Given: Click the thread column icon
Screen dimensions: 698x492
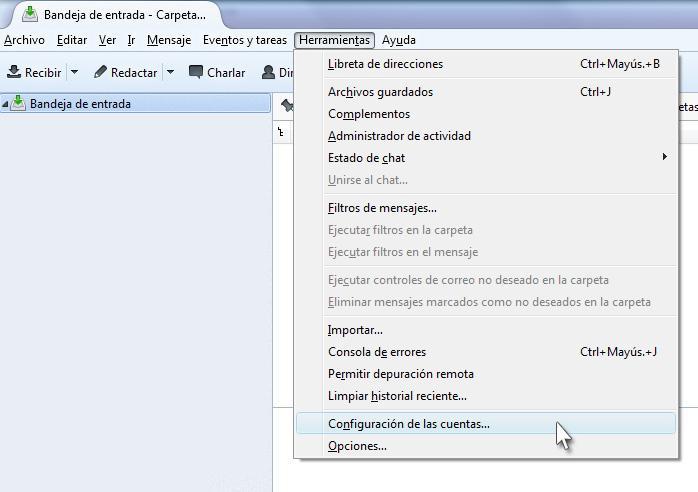Looking at the screenshot, I should [280, 132].
